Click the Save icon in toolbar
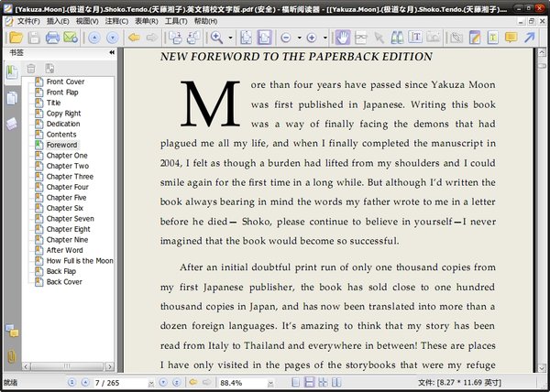 click(34, 38)
